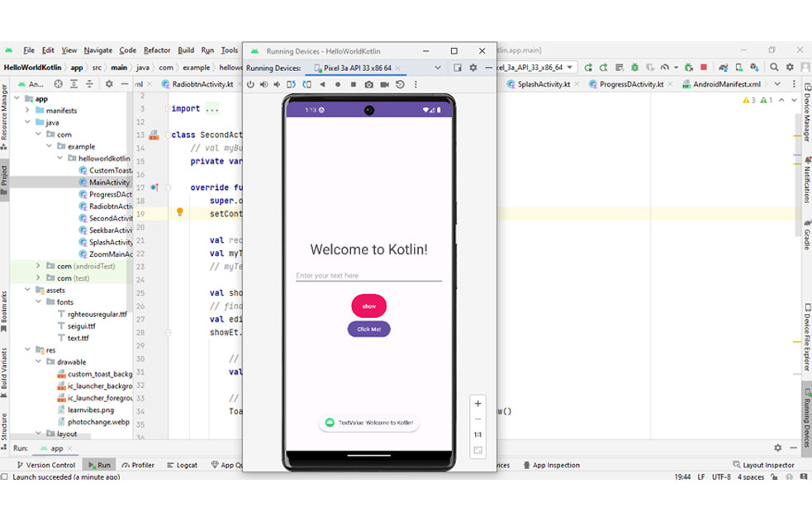Switch to the AndroidManifest.xml tab
Image resolution: width=812 pixels, height=507 pixels.
[x=726, y=84]
